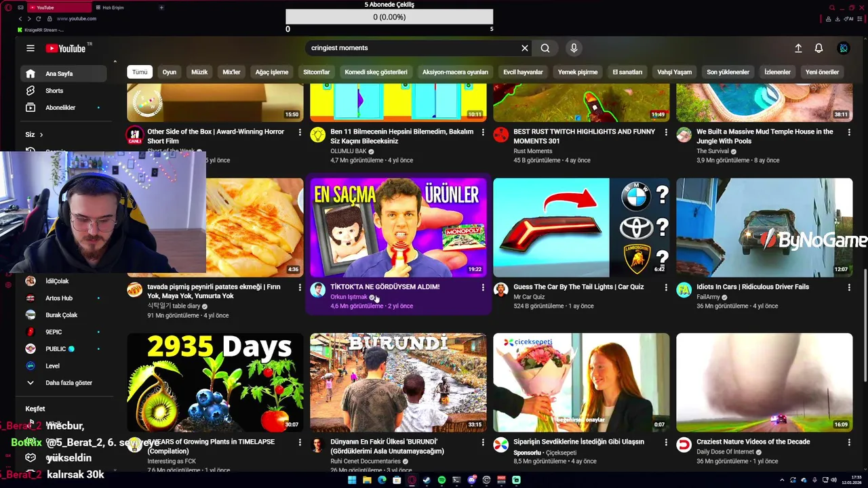Play the EN SAÇMA ÜRÜNLER thumbnail

(398, 228)
